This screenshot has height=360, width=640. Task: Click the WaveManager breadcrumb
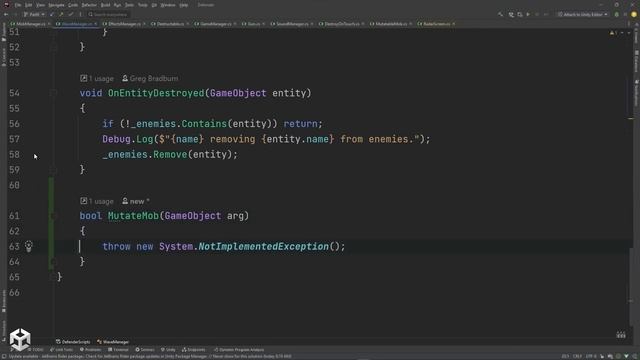click(x=113, y=342)
